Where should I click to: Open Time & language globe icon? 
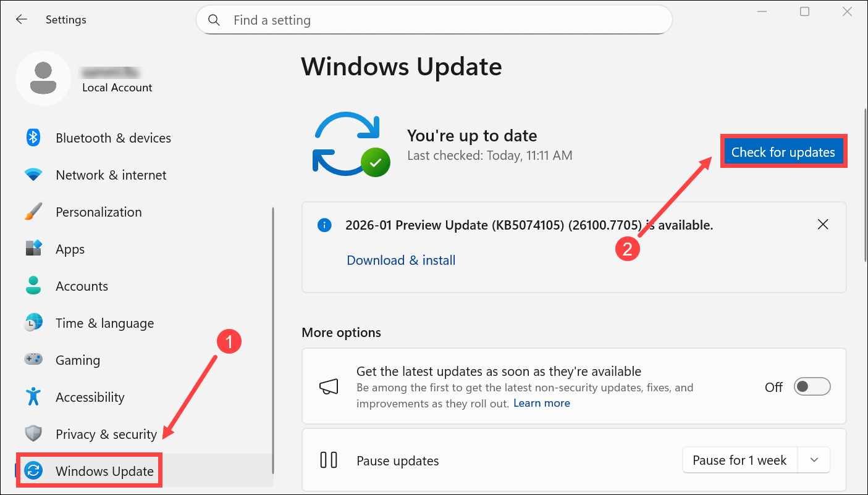[x=33, y=323]
